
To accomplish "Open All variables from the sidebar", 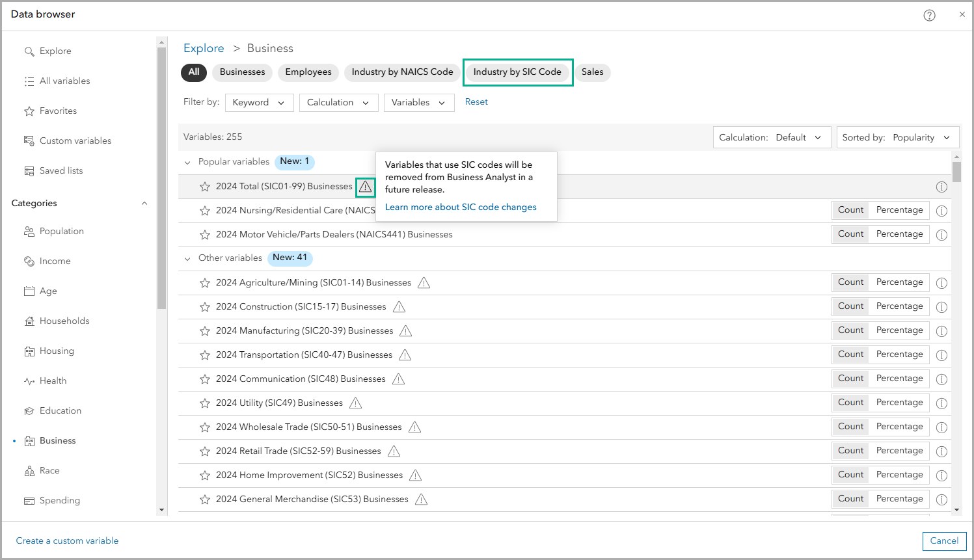I will tap(28, 81).
